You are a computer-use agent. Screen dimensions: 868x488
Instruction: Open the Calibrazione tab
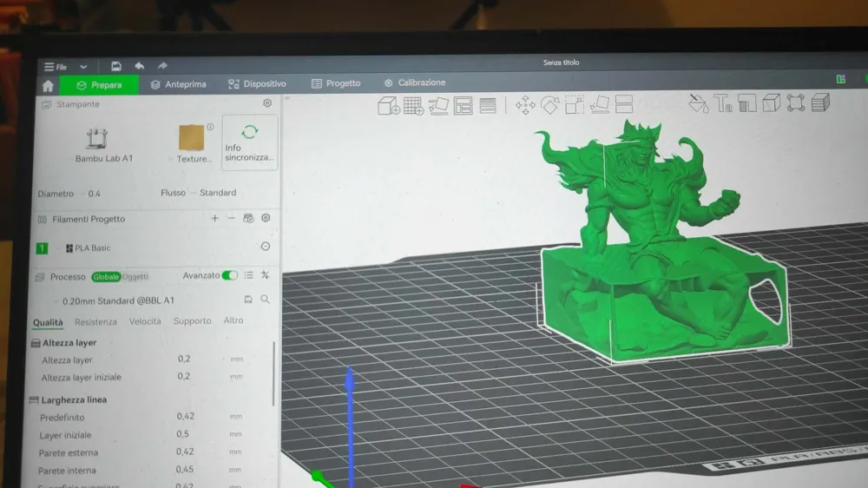[x=415, y=82]
